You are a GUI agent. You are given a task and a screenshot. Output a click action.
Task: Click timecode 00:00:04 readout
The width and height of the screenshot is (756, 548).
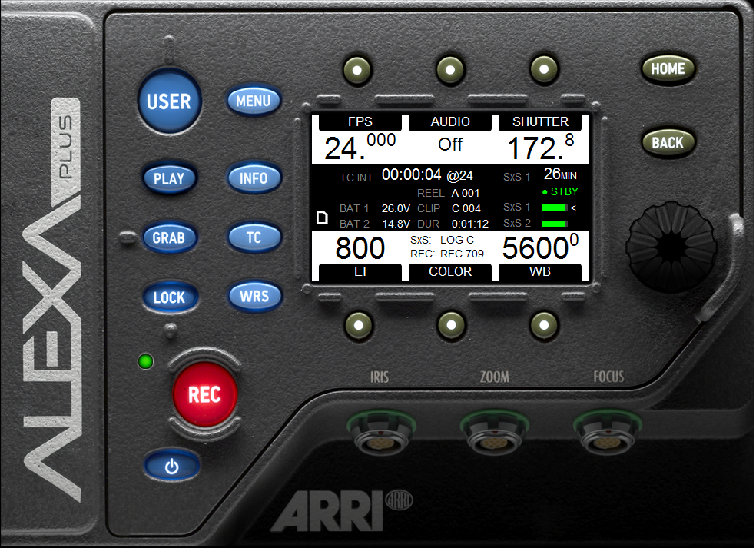[x=411, y=174]
